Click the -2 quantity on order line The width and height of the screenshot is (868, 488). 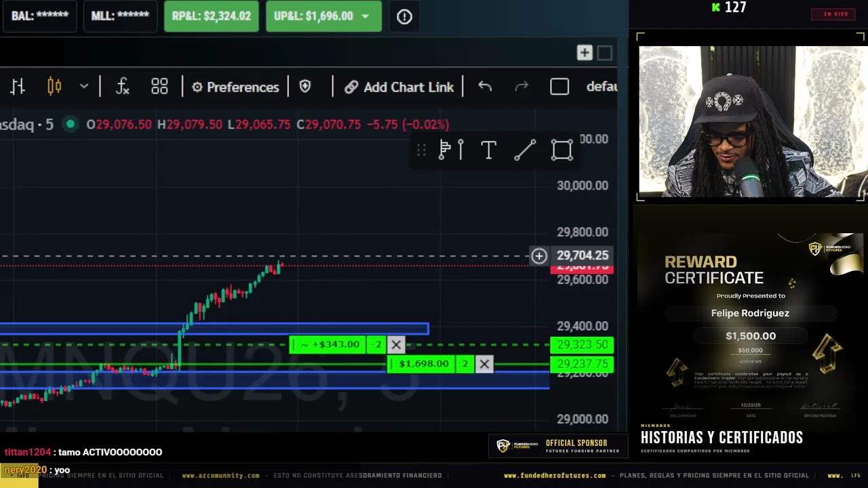(377, 345)
